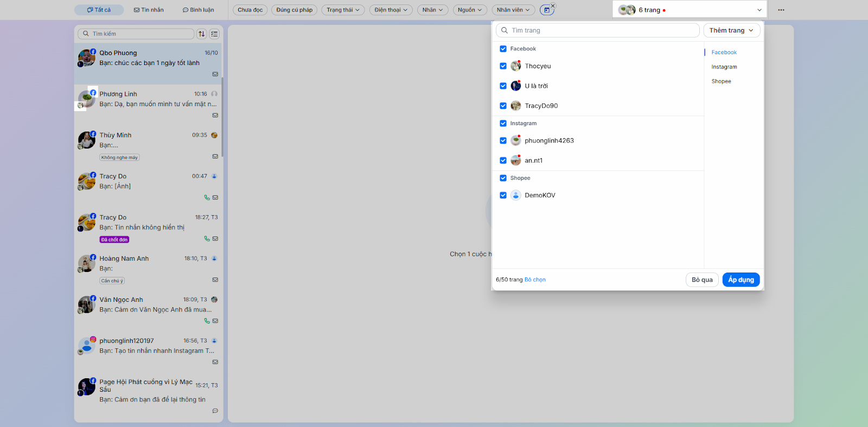
Task: Clear the date filter with the small x
Action: point(553,6)
